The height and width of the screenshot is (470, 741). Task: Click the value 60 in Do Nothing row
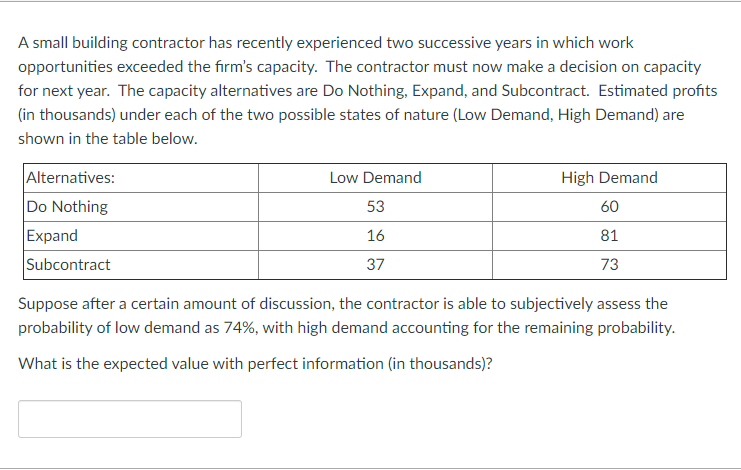tap(609, 206)
